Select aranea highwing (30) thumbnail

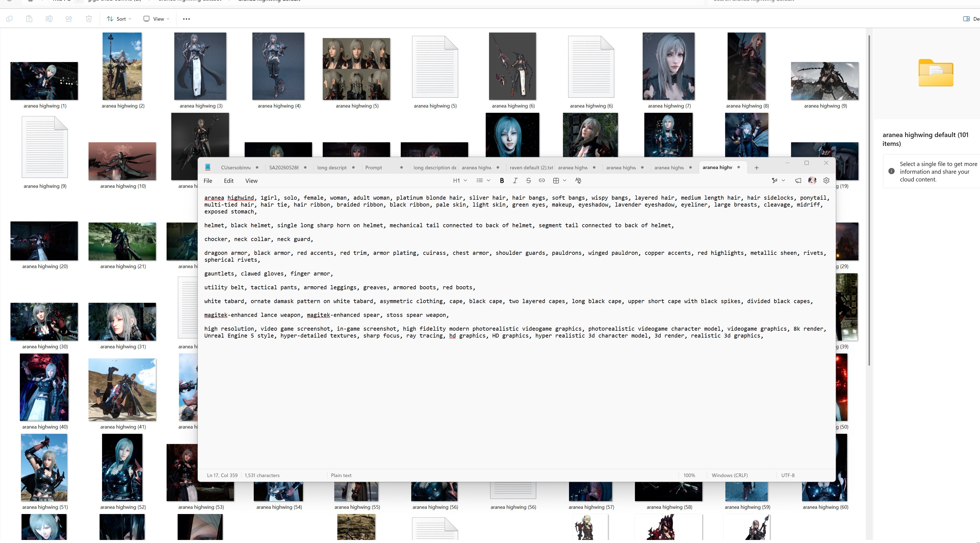click(44, 322)
